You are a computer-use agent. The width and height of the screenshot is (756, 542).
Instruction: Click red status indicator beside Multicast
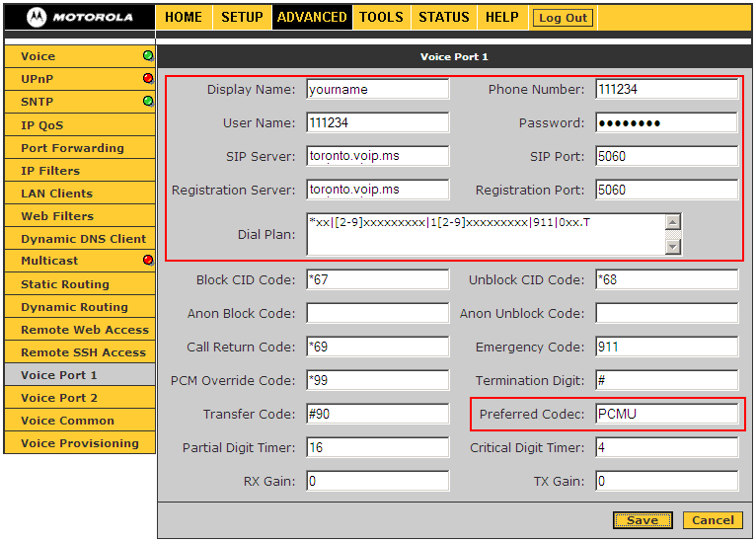148,261
